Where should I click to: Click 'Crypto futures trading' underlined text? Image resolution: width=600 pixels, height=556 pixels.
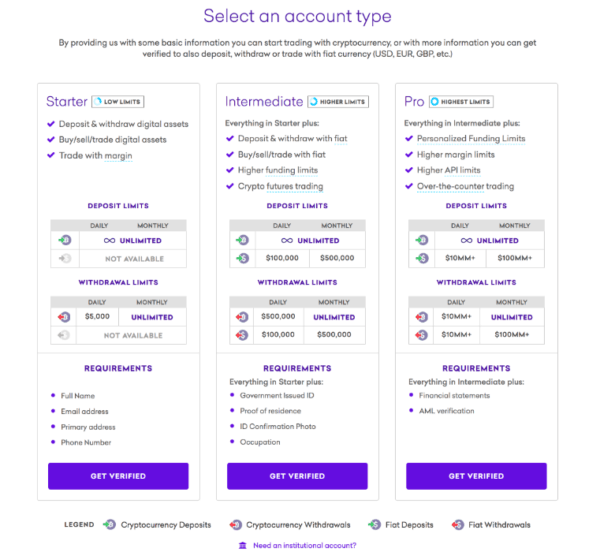click(280, 186)
